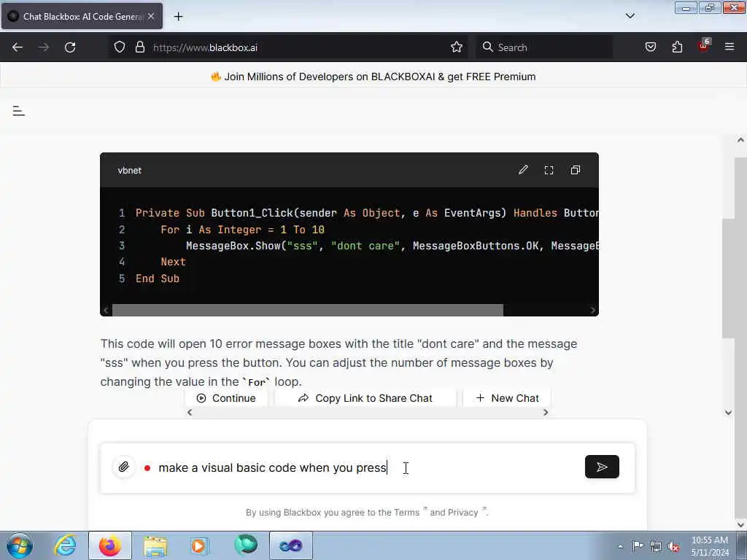Viewport: 747px width, 560px height.
Task: Open the Visual Studio taskbar icon
Action: (x=290, y=545)
